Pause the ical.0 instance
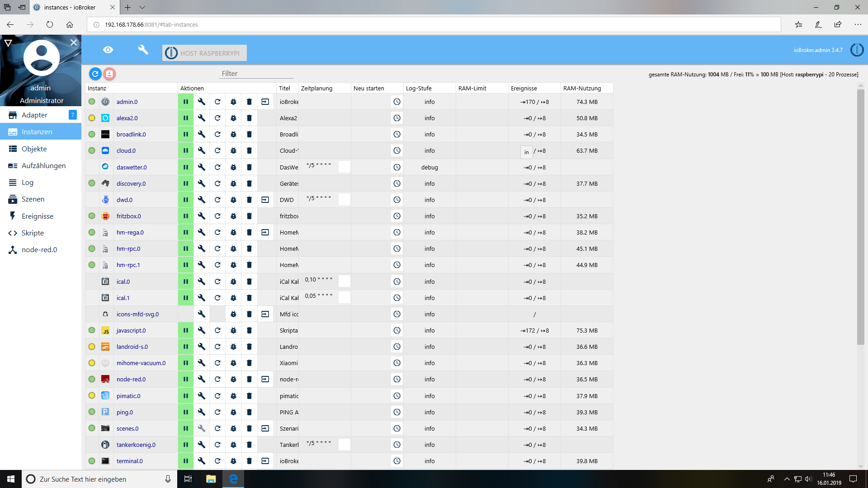This screenshot has height=488, width=868. (x=185, y=282)
